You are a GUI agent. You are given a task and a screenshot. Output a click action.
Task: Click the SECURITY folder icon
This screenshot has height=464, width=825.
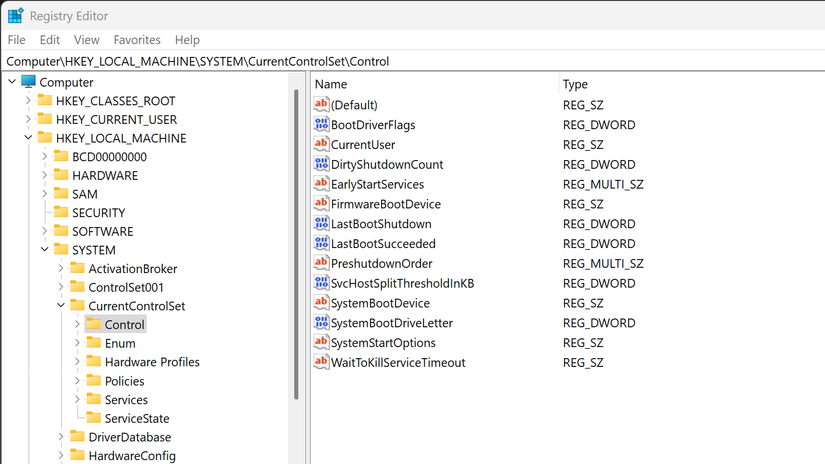[x=62, y=213]
